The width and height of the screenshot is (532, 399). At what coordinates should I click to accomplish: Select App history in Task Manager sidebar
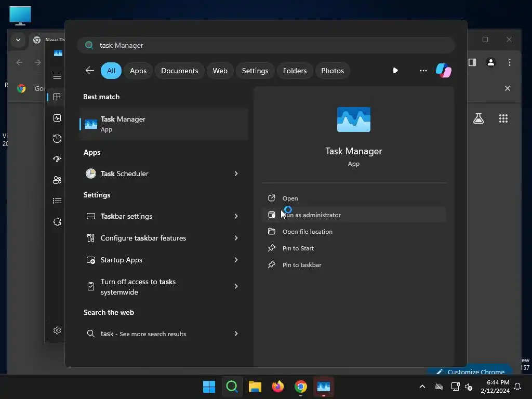tap(57, 138)
